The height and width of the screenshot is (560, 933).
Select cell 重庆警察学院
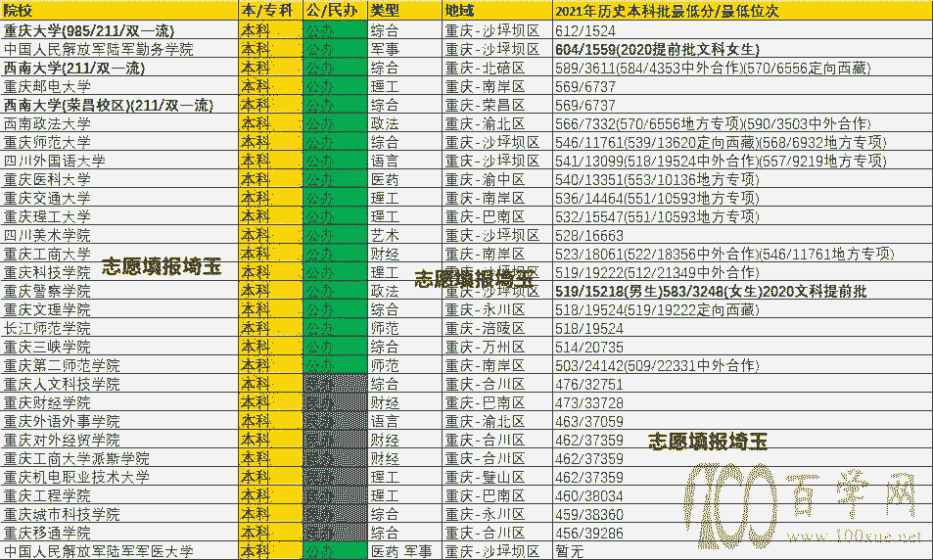point(119,291)
